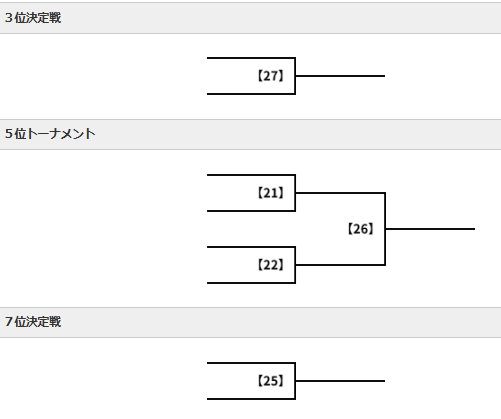Screen dimensions: 501x419
Task: Open match number 【25】 label
Action: (270, 381)
